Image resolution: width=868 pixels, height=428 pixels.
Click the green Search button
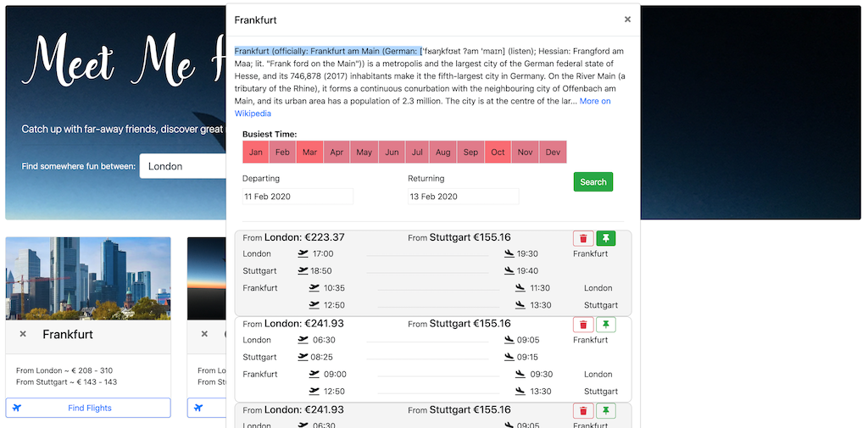click(593, 181)
